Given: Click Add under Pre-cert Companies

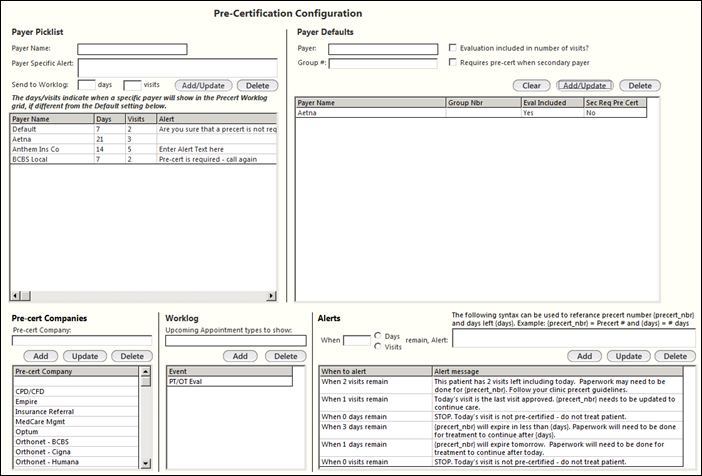Looking at the screenshot, I should coord(41,356).
